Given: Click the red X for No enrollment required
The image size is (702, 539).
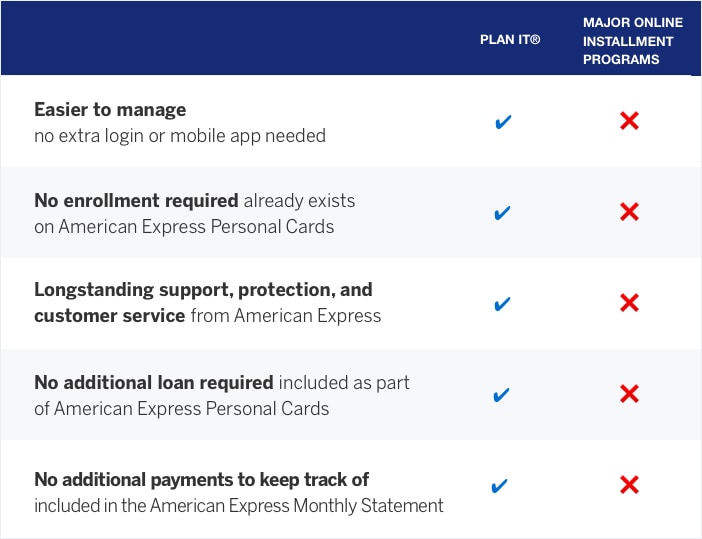Looking at the screenshot, I should tap(629, 212).
